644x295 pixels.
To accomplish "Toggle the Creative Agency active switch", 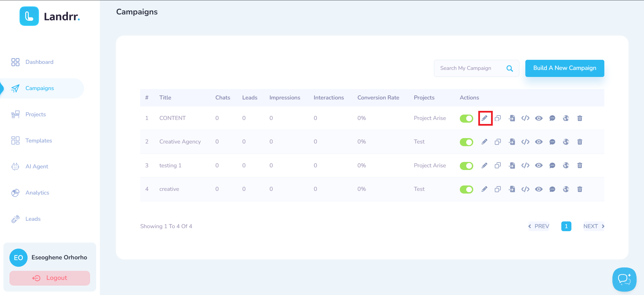I will (x=466, y=142).
